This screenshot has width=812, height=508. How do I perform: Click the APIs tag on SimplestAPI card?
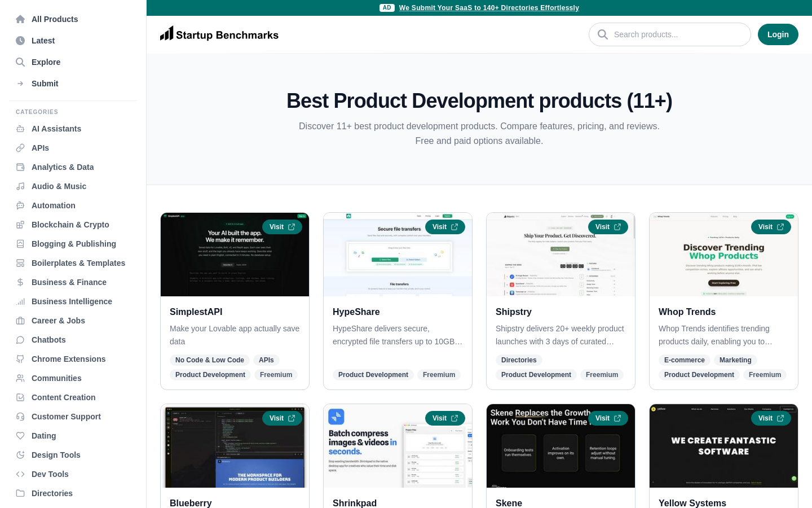tap(266, 360)
